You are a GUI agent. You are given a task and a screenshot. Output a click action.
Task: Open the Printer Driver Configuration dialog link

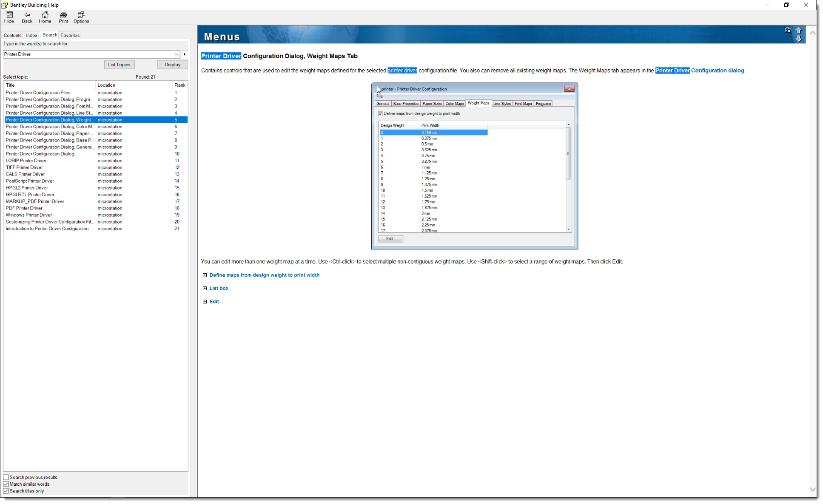700,71
